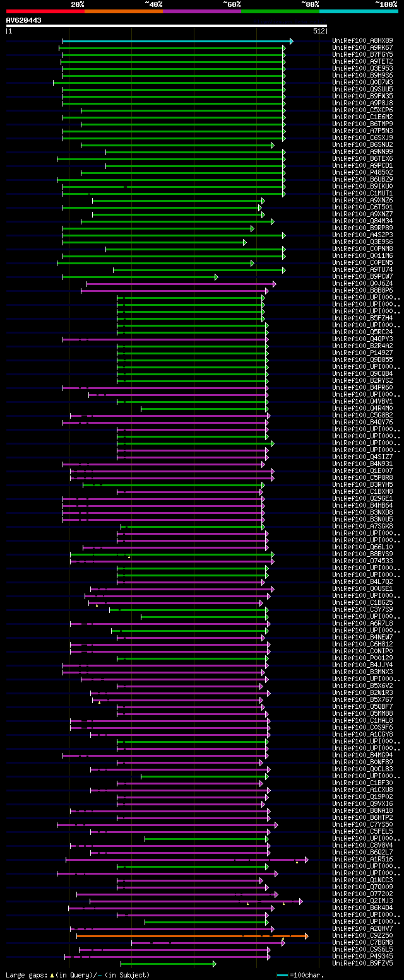Select the UniRef100_A9NN99 entry
Image resolution: width=404 pixels, height=980 pixels.
pos(362,152)
